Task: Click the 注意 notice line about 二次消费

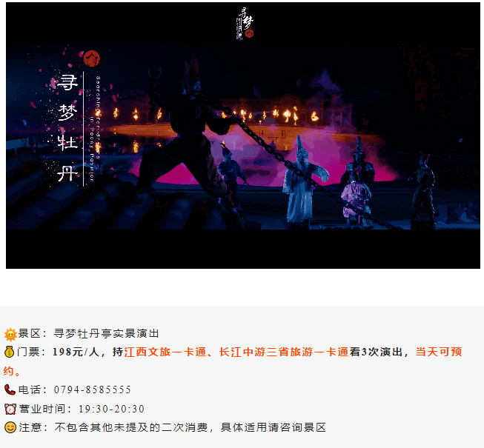Action: point(165,428)
